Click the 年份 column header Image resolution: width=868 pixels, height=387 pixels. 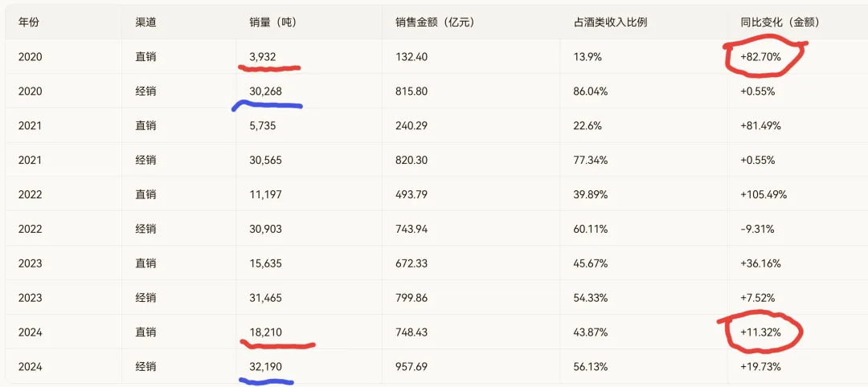click(x=29, y=22)
